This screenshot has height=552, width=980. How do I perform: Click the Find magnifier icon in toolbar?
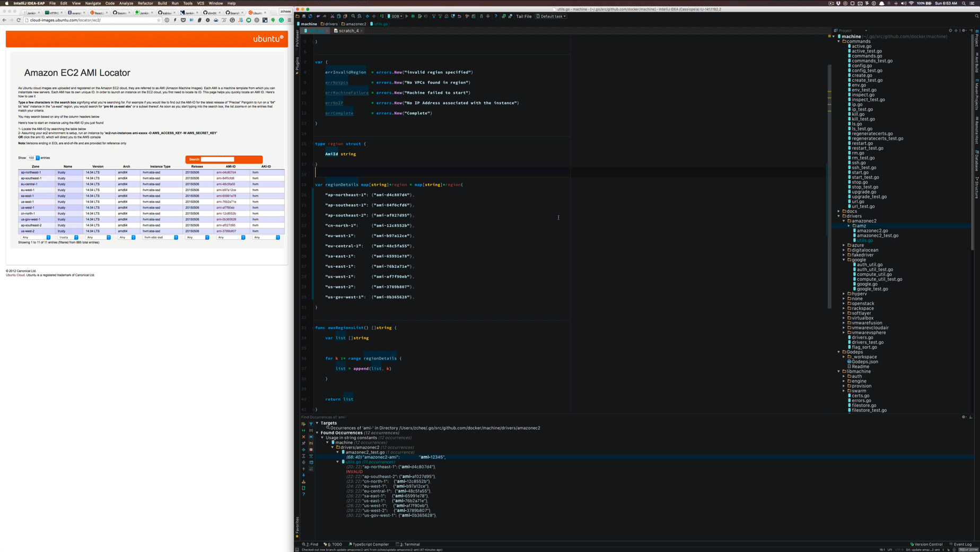pos(353,16)
